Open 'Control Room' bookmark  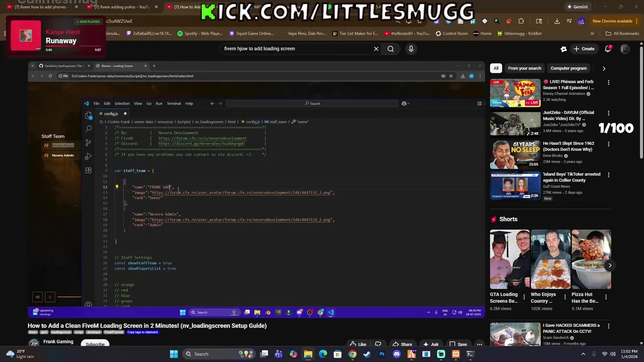452,34
